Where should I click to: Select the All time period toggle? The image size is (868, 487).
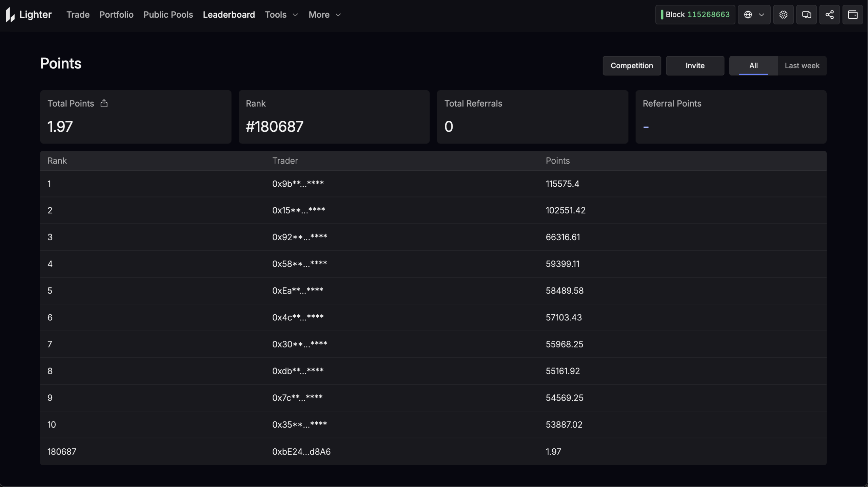click(x=753, y=65)
